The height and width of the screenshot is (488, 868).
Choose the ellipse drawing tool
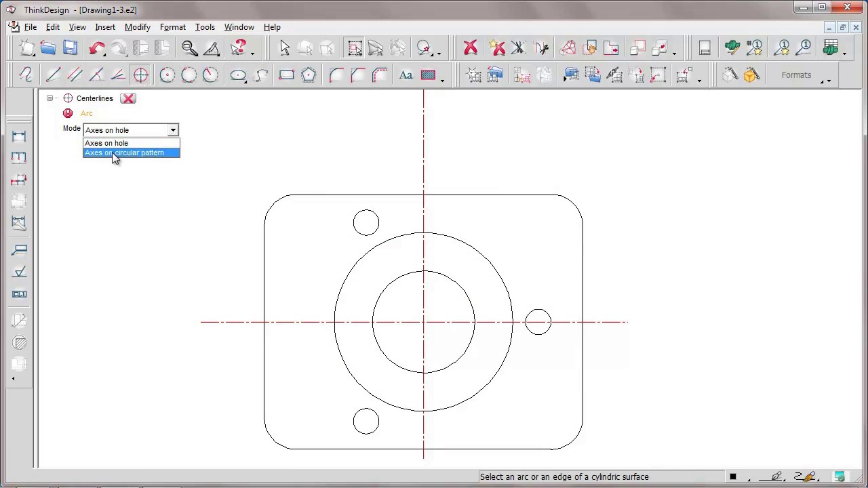coord(237,75)
